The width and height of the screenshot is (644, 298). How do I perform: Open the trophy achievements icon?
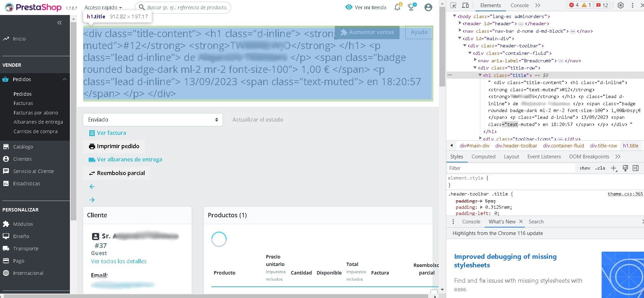point(411,7)
